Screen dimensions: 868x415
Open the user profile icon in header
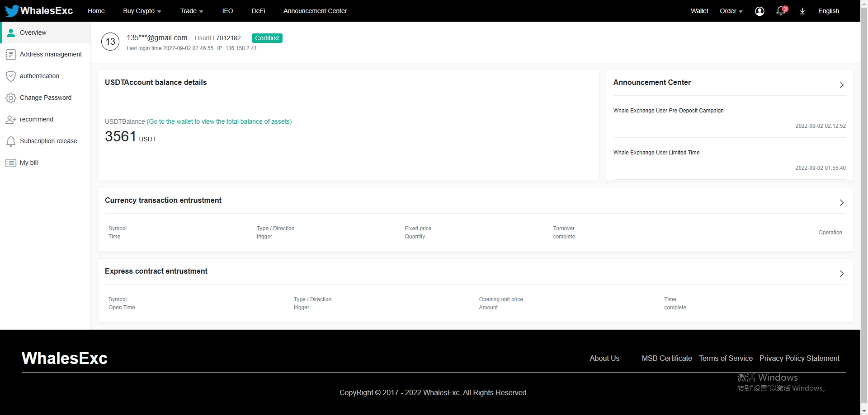coord(759,11)
